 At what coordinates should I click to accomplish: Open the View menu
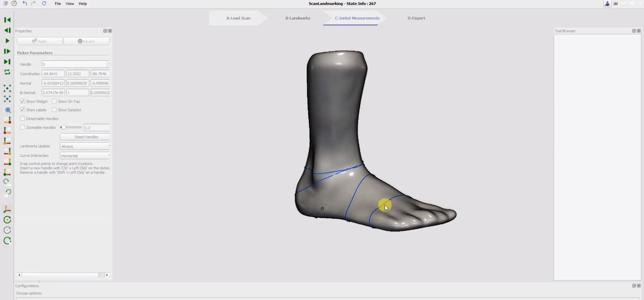click(x=70, y=4)
